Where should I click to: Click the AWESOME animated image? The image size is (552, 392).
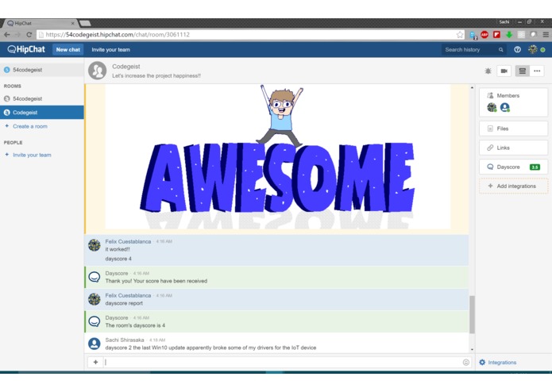278,157
